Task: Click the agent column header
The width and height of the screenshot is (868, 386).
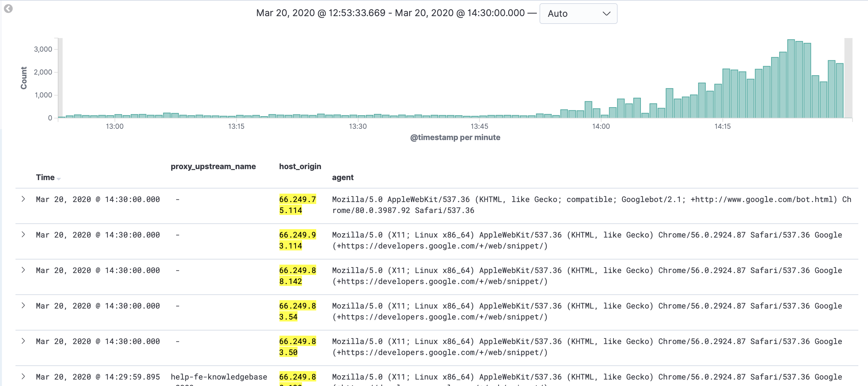Action: click(x=343, y=177)
